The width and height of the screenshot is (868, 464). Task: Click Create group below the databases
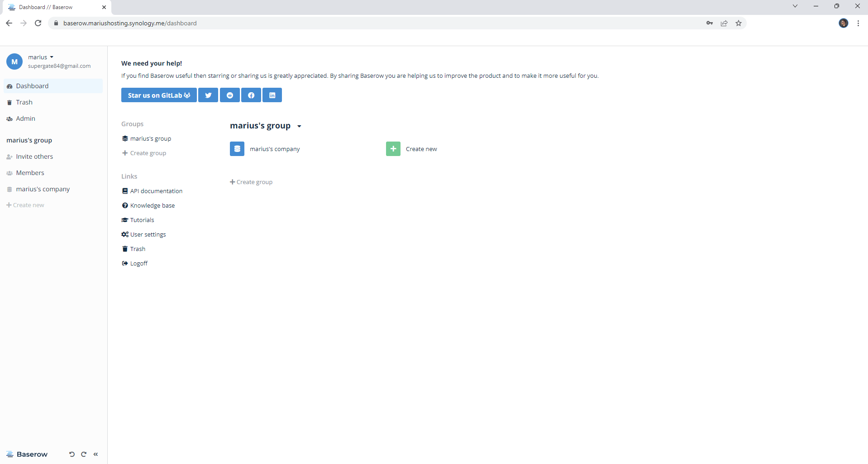[251, 182]
